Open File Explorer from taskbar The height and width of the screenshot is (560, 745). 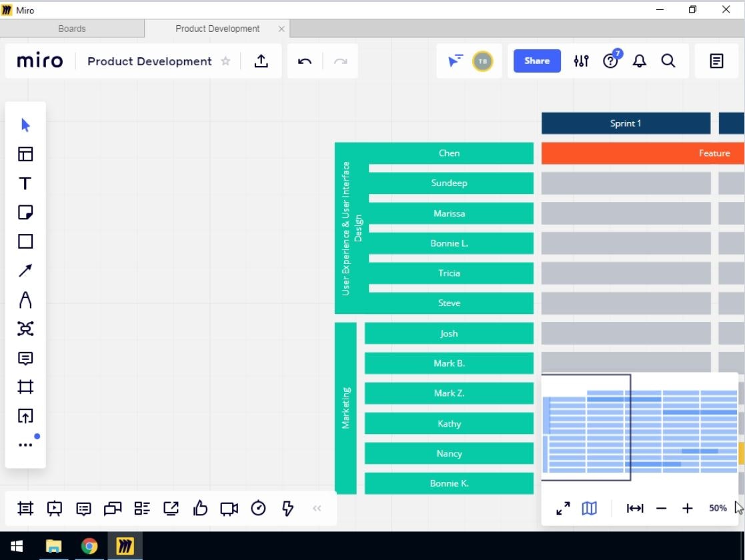(53, 546)
